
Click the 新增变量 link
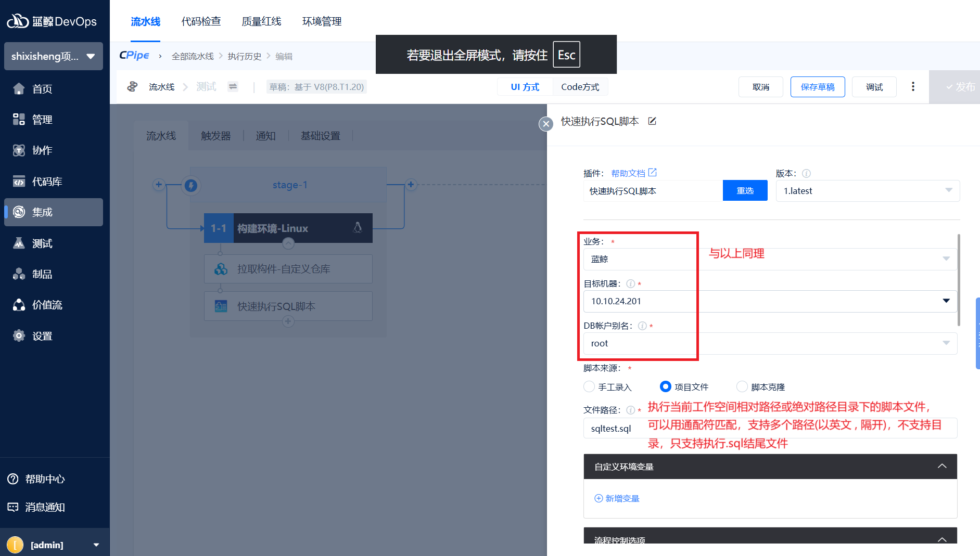617,498
